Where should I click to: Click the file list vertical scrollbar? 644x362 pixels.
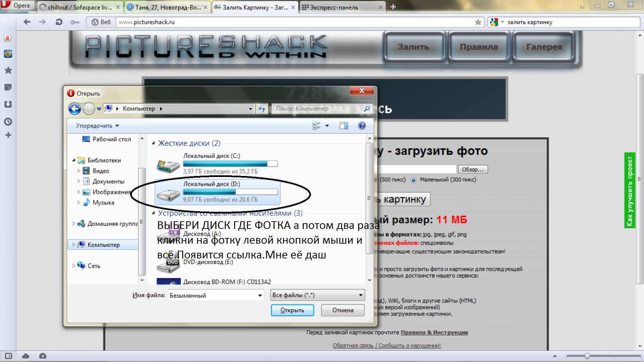pyautogui.click(x=369, y=198)
